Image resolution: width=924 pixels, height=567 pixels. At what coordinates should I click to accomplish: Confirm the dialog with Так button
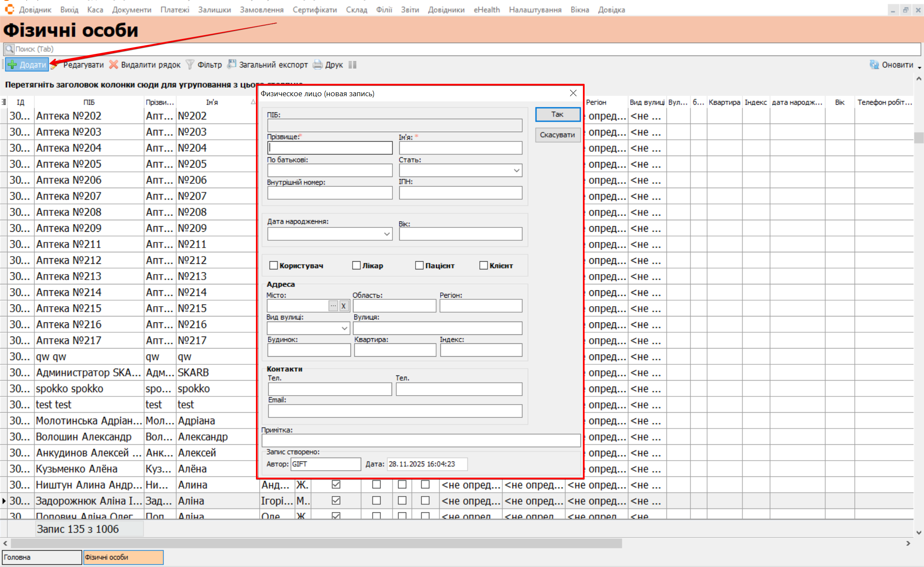click(557, 114)
